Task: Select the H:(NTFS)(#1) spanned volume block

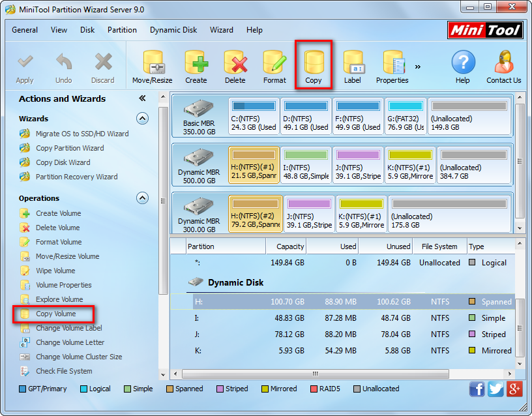Action: 254,165
